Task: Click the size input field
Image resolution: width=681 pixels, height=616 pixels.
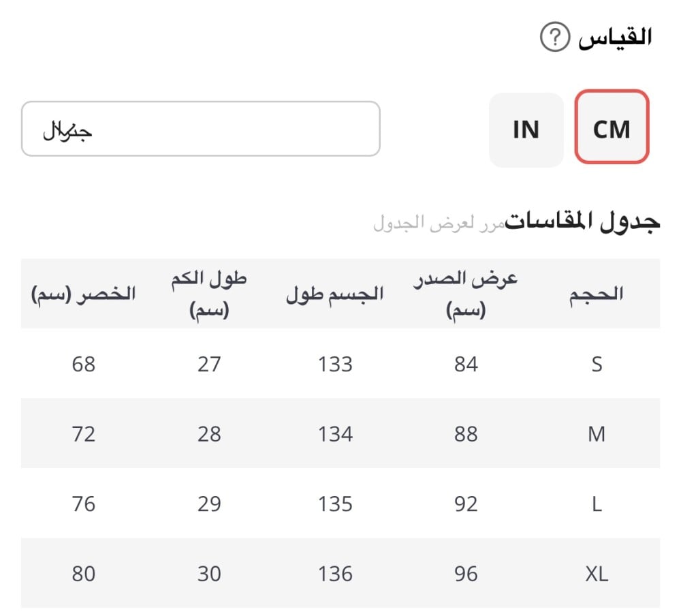Action: [200, 129]
